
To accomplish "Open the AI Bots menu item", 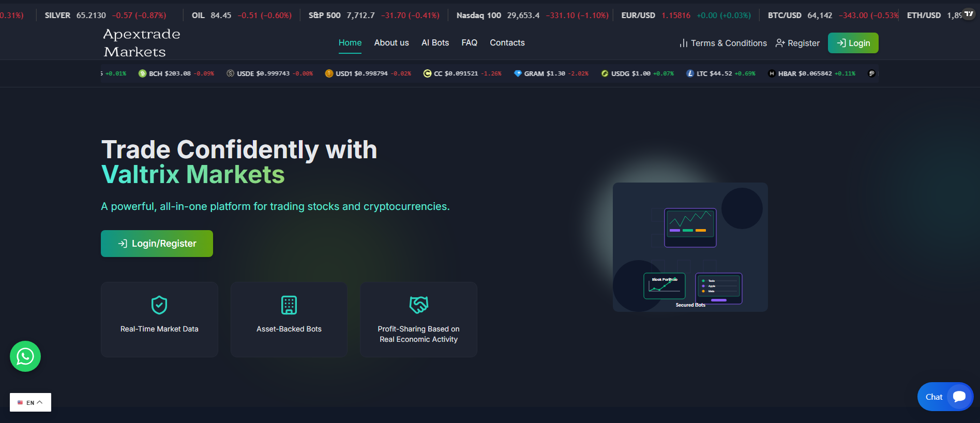I will pos(435,43).
